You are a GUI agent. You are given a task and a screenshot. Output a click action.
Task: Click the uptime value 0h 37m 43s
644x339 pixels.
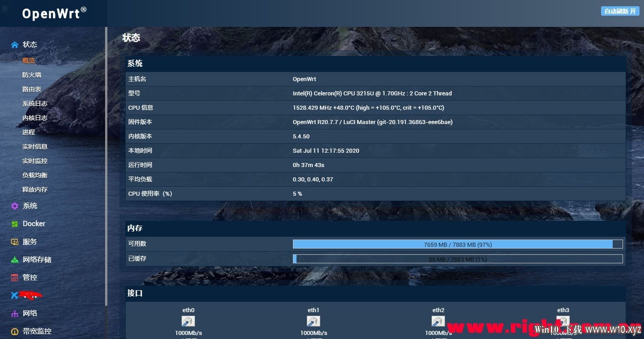[x=309, y=165]
